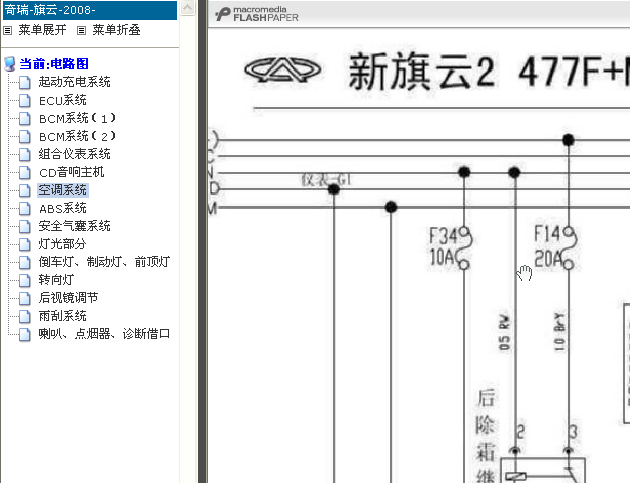Screen dimensions: 630x483
Task: Select the highlighted 空调系统 entry
Action: coord(63,190)
